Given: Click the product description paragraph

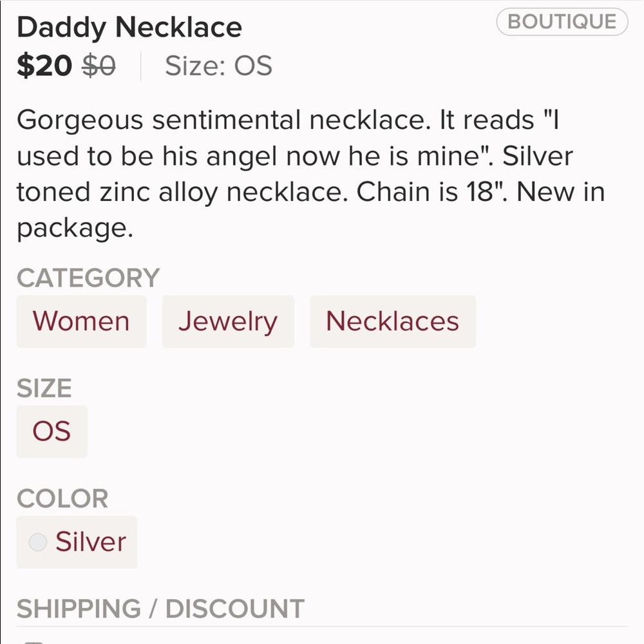Looking at the screenshot, I should click(309, 174).
